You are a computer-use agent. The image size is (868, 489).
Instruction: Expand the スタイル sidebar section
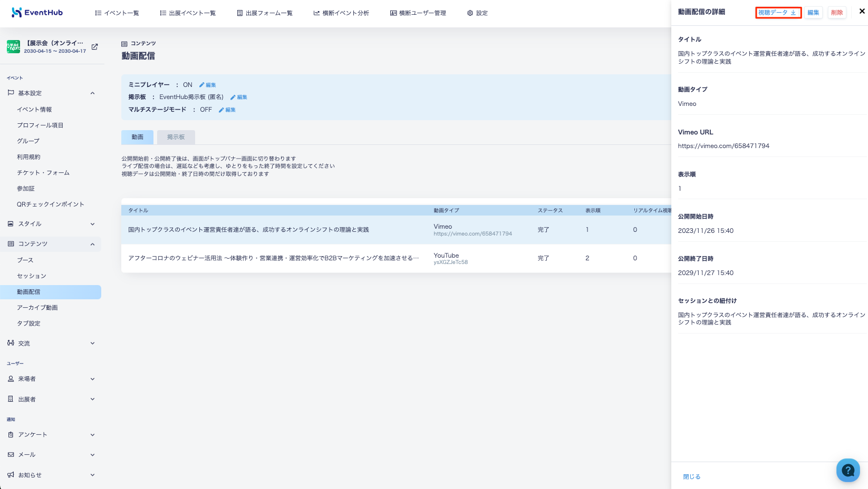point(51,224)
